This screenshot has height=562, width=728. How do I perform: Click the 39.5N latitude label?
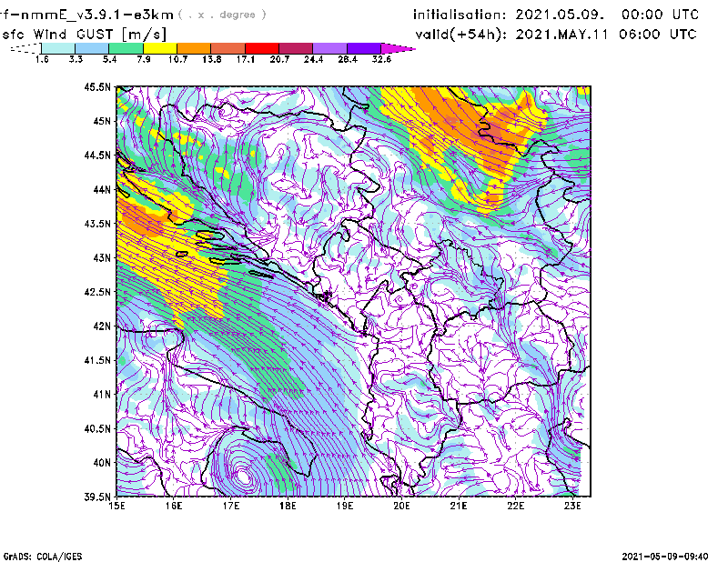tap(97, 497)
